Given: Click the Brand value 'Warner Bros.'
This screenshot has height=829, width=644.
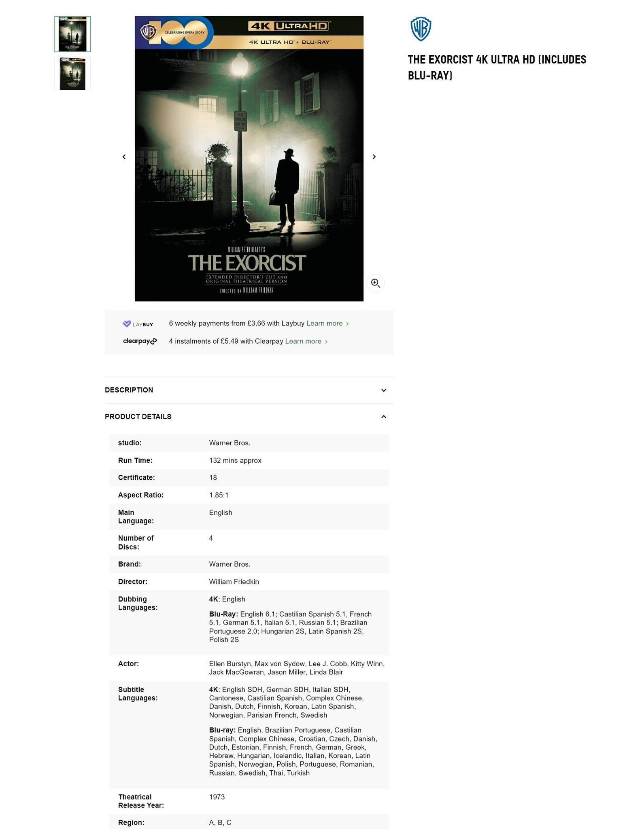Looking at the screenshot, I should pos(230,564).
